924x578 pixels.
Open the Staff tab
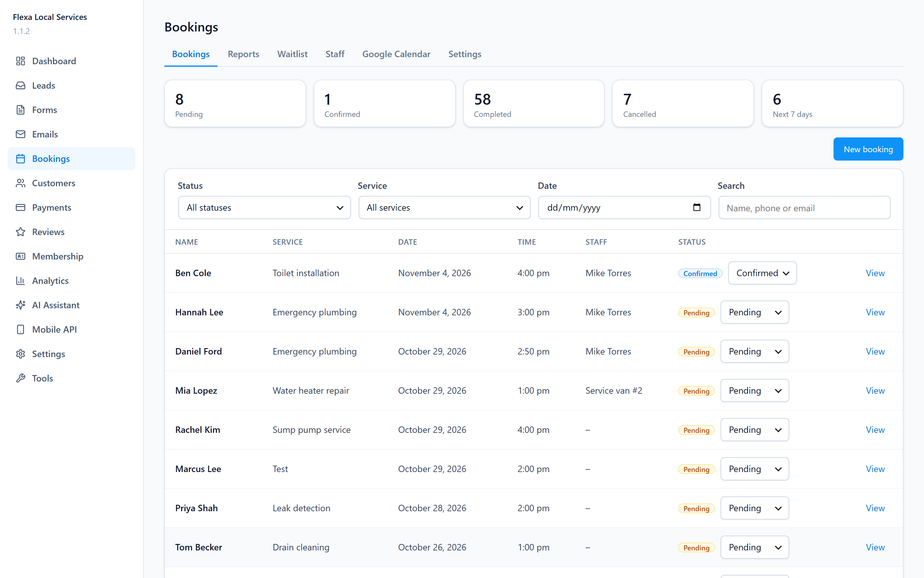[x=335, y=54]
